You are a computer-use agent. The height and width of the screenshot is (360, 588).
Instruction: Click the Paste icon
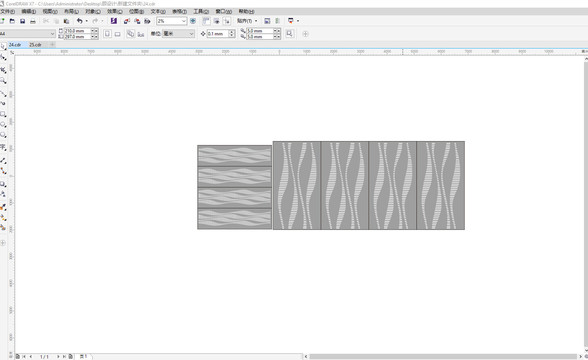click(66, 21)
